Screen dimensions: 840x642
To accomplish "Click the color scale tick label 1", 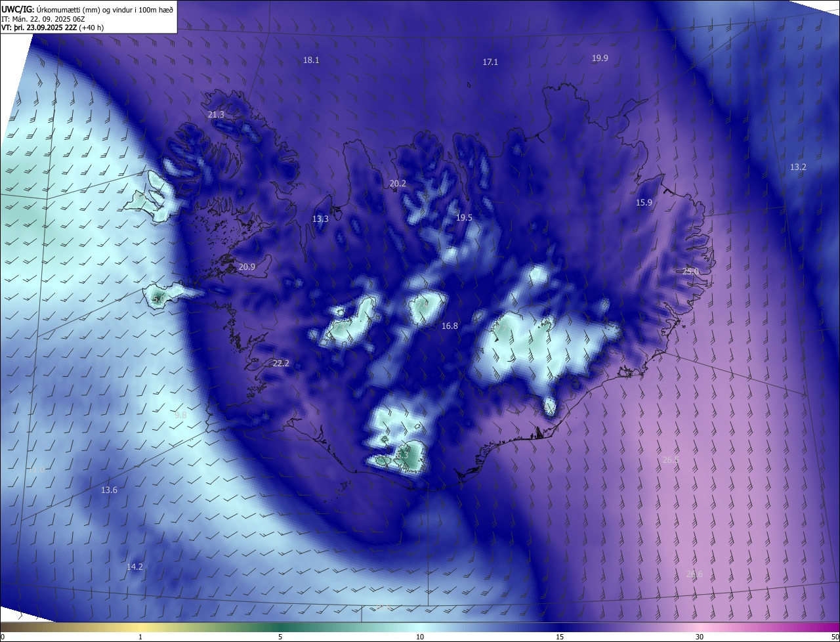I will [x=140, y=637].
